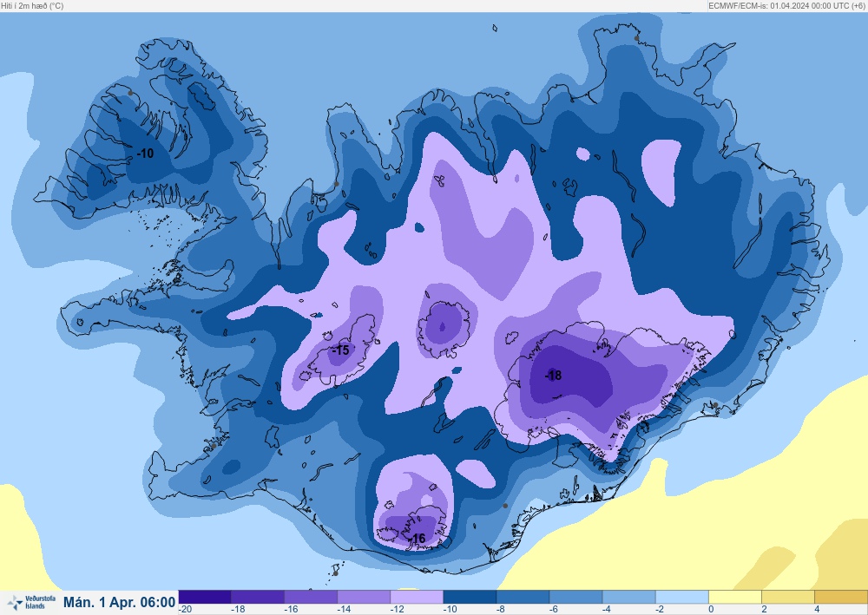Select the -2 to 0 pale blue swatch
This screenshot has width=868, height=615.
click(682, 597)
